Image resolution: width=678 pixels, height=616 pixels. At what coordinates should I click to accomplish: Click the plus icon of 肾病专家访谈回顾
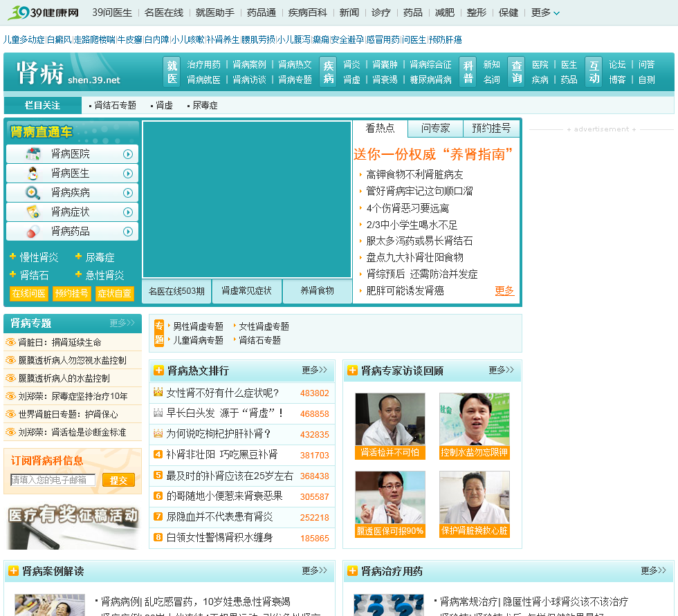click(352, 371)
